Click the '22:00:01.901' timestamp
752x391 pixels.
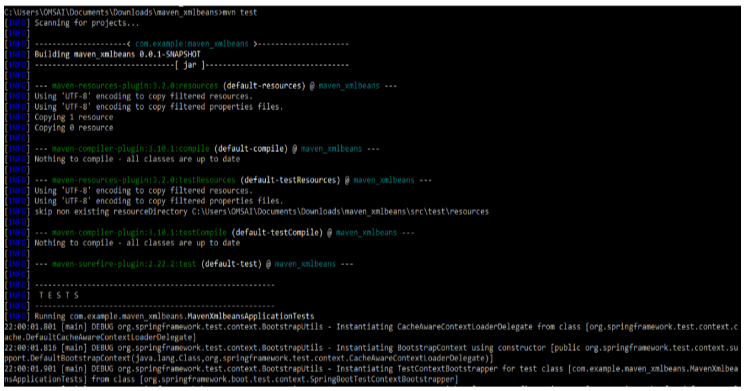pos(30,369)
